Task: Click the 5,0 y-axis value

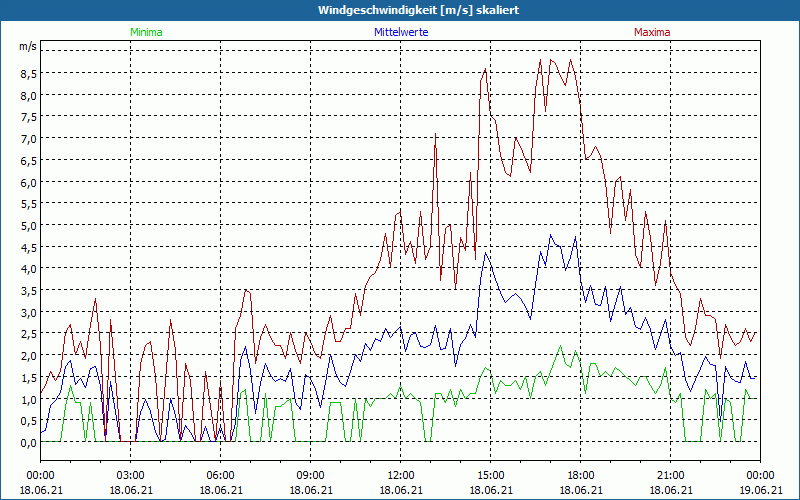Action: click(28, 226)
